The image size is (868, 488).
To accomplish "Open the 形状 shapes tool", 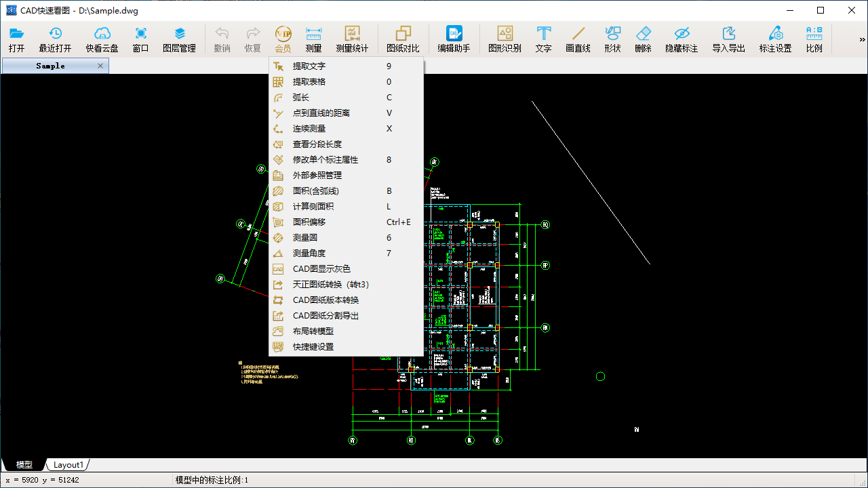I will click(x=612, y=37).
